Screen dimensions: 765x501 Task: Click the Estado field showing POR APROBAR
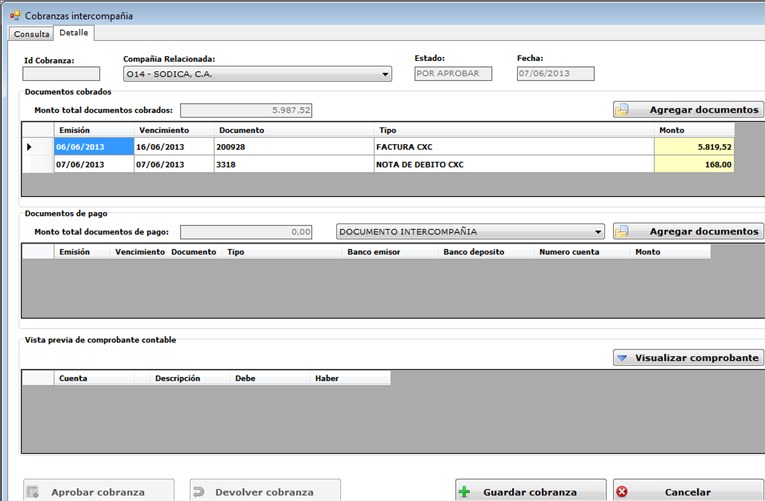(453, 74)
